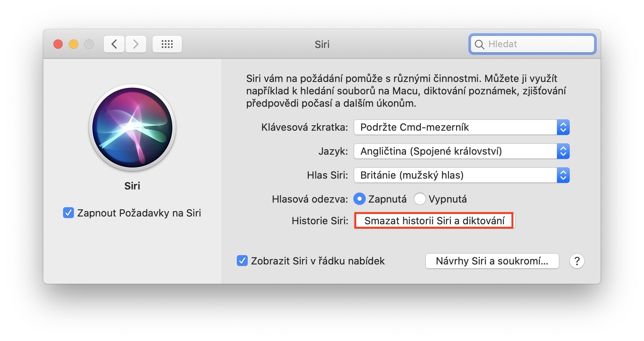
Task: Select the Zapnutá voice feedback option
Action: coord(360,199)
